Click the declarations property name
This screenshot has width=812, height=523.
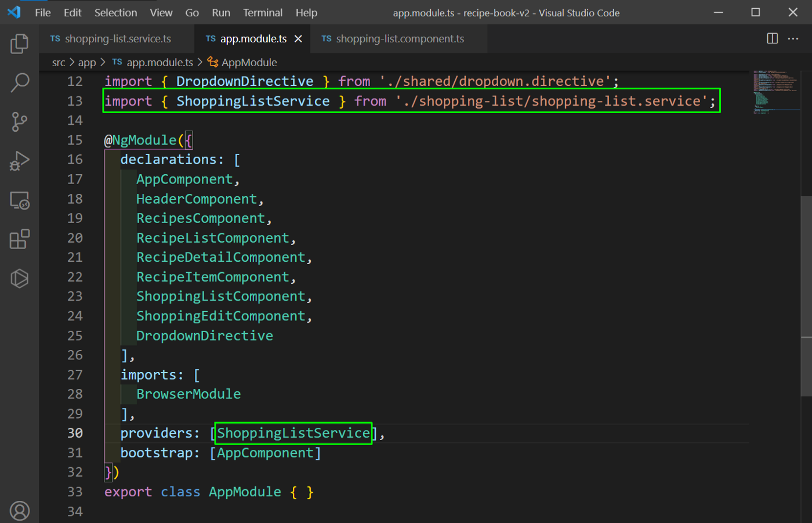(x=168, y=160)
